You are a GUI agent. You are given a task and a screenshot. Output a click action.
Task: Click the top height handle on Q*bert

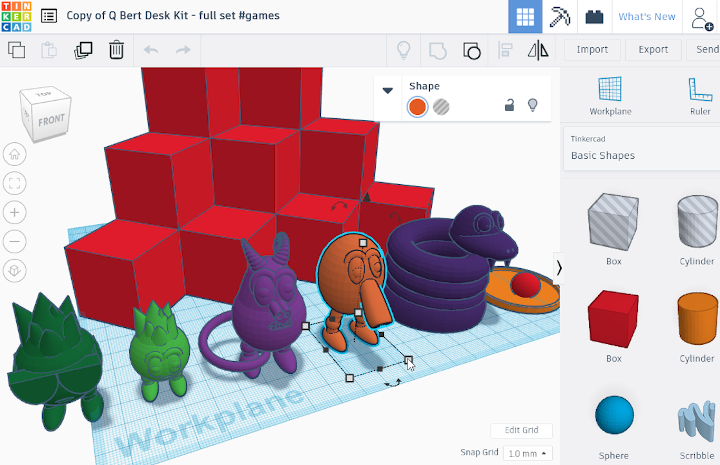[363, 242]
